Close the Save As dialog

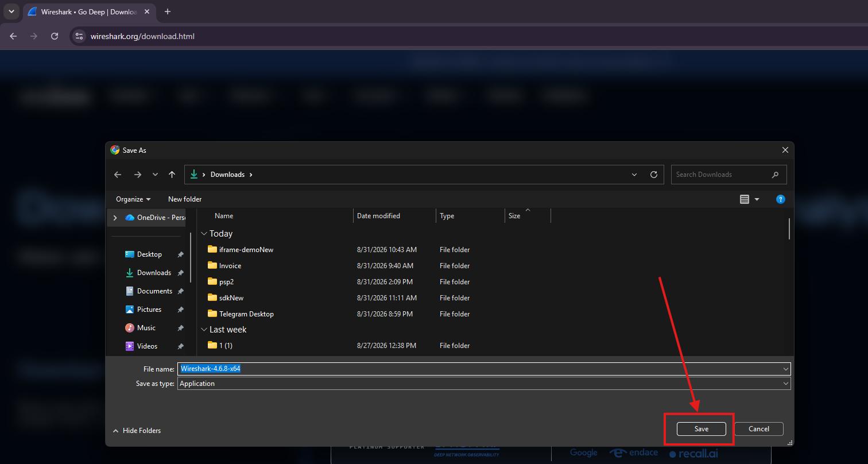click(785, 150)
